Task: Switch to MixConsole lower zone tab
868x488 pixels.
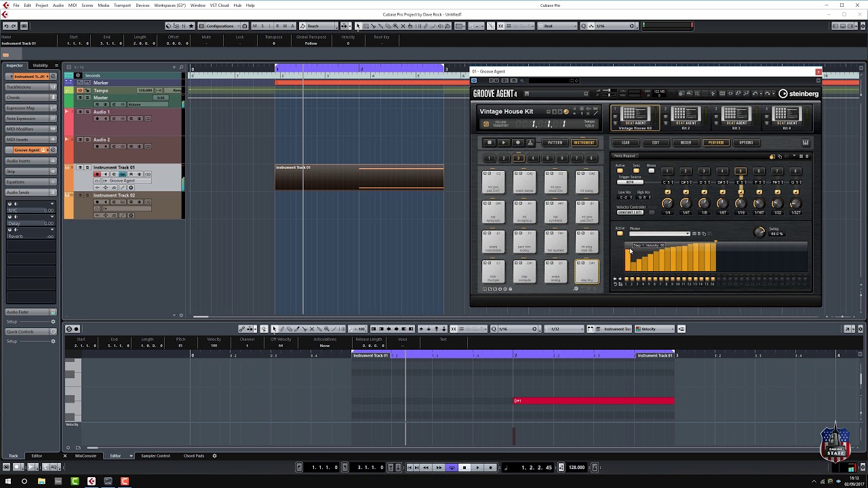Action: [85, 455]
